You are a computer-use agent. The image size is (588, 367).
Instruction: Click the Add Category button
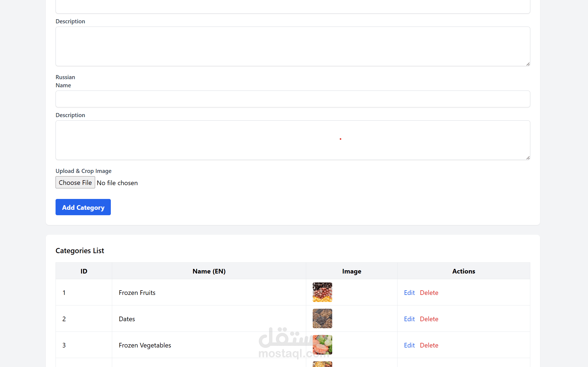click(83, 207)
